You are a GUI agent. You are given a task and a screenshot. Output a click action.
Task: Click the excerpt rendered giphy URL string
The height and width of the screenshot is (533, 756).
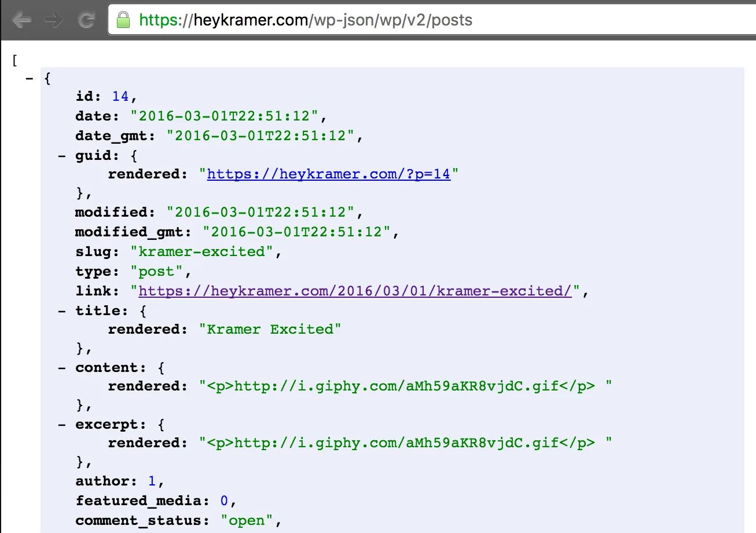406,443
